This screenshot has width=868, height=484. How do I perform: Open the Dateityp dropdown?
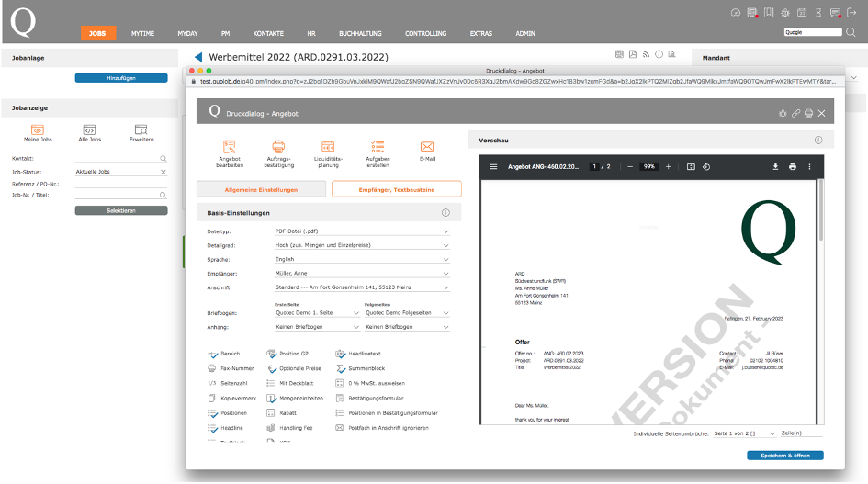tap(362, 231)
